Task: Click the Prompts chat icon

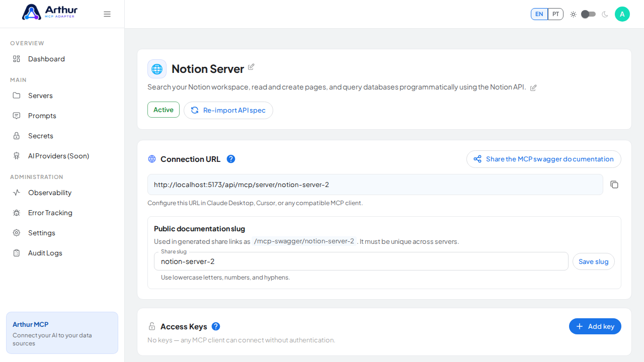Action: coord(17,116)
